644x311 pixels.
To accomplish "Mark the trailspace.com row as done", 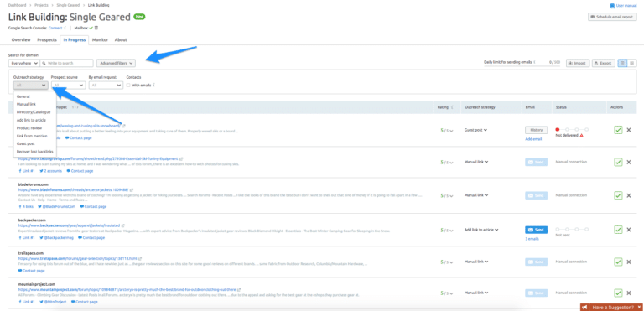I will coord(618,262).
